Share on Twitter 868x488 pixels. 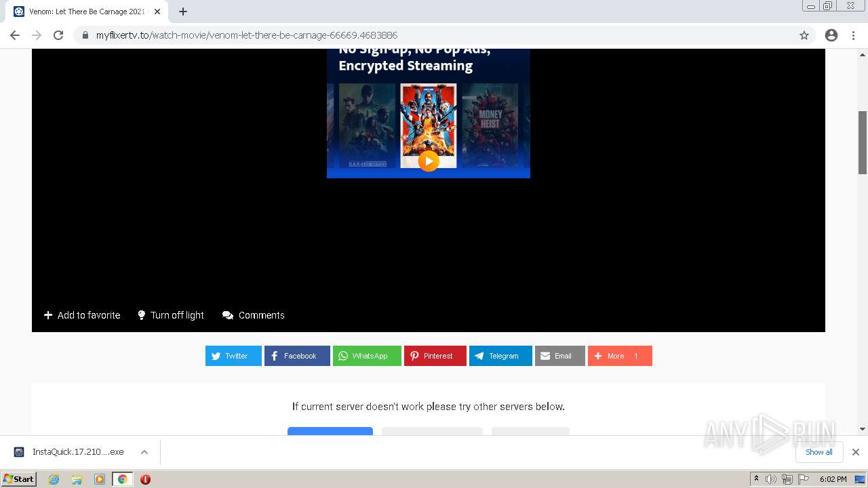(233, 356)
